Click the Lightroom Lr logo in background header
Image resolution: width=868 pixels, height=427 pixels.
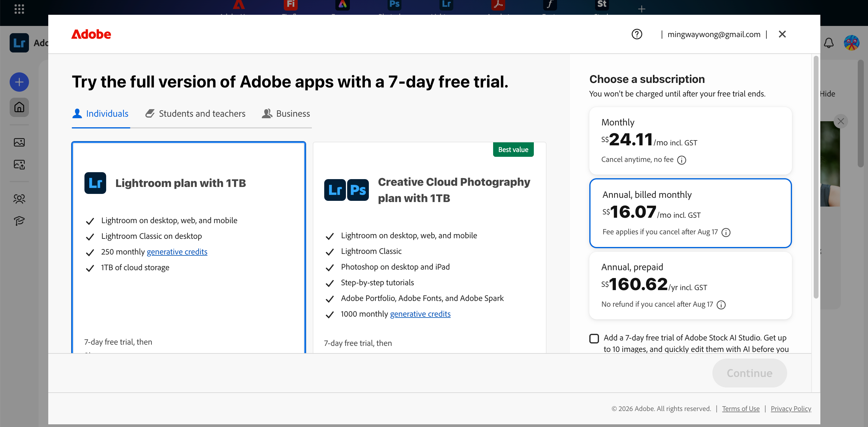click(x=19, y=43)
